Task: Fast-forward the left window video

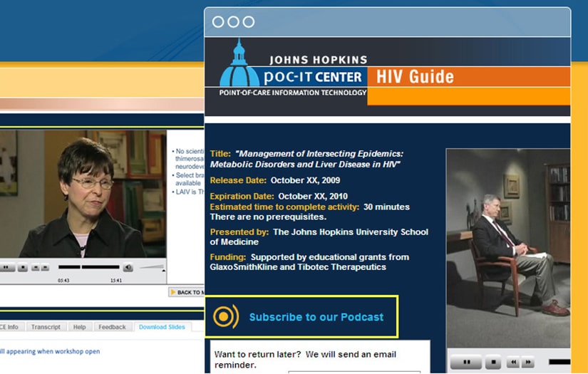Action: point(45,268)
